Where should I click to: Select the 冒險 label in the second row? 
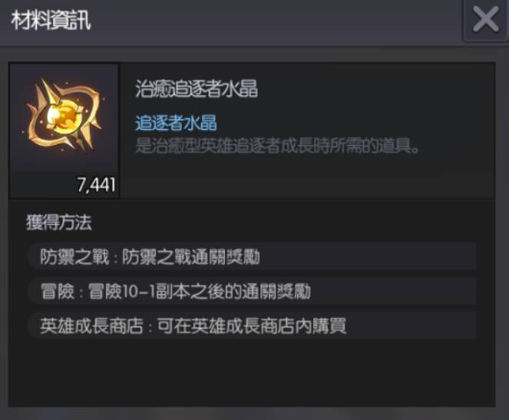point(58,292)
